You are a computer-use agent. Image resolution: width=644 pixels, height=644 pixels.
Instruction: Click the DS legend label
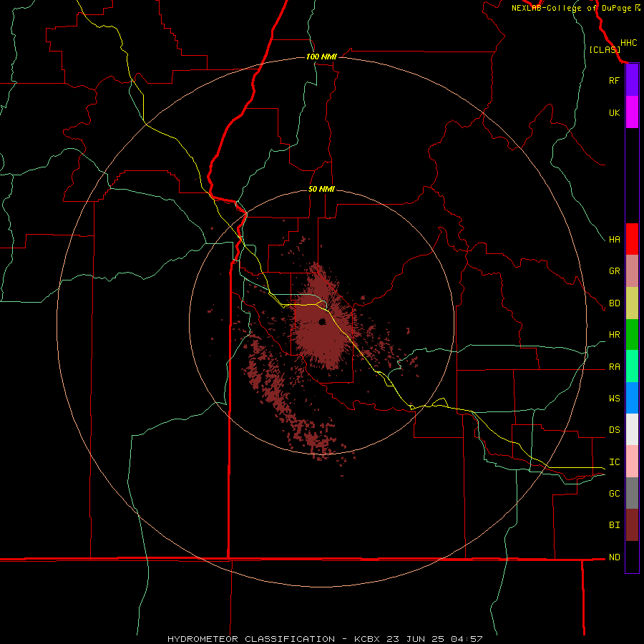(x=614, y=430)
